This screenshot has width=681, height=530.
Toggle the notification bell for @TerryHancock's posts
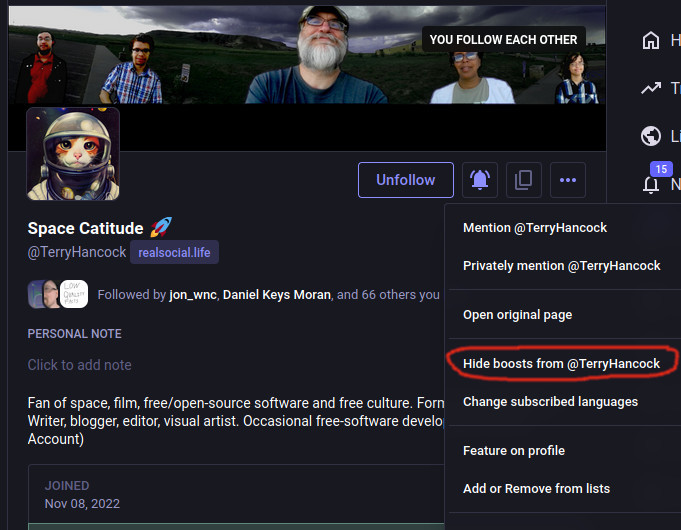pos(481,180)
